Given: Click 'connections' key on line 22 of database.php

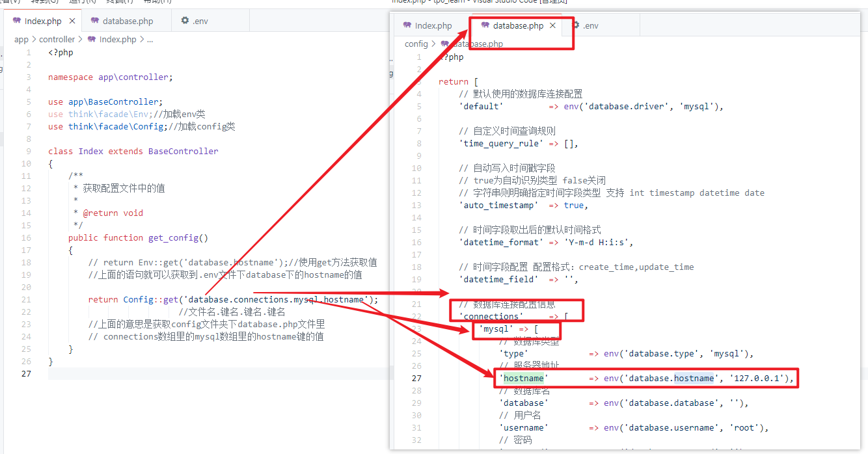Looking at the screenshot, I should (x=491, y=316).
